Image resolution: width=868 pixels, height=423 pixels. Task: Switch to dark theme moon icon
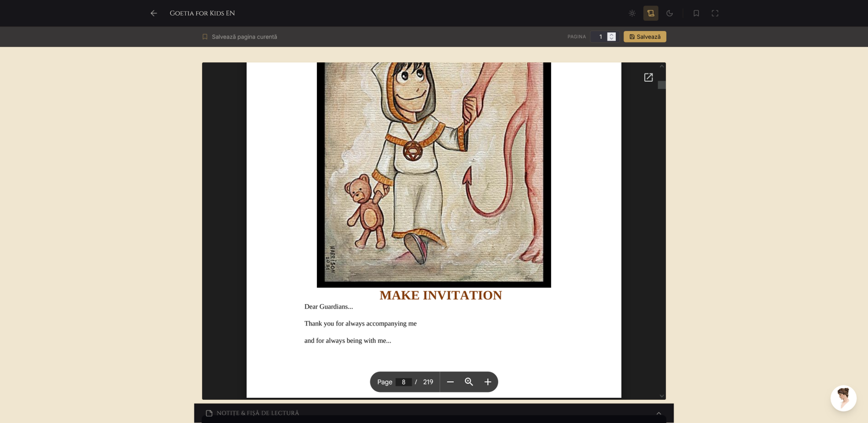point(669,13)
